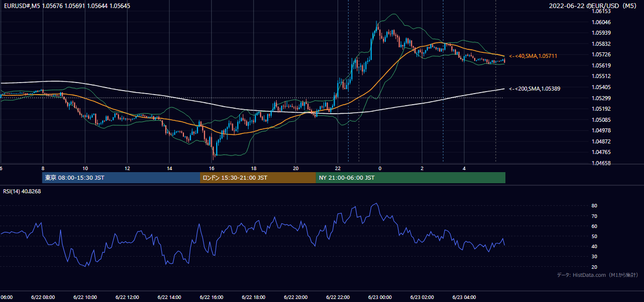This screenshot has height=302, width=644.
Task: Click hour tick 16 under the price chart
Action: click(x=212, y=169)
